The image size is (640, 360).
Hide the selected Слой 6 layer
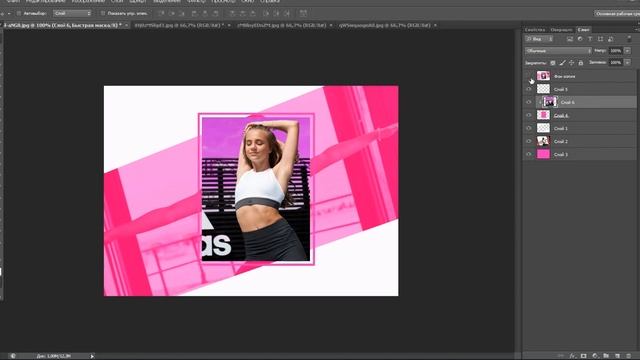click(529, 102)
